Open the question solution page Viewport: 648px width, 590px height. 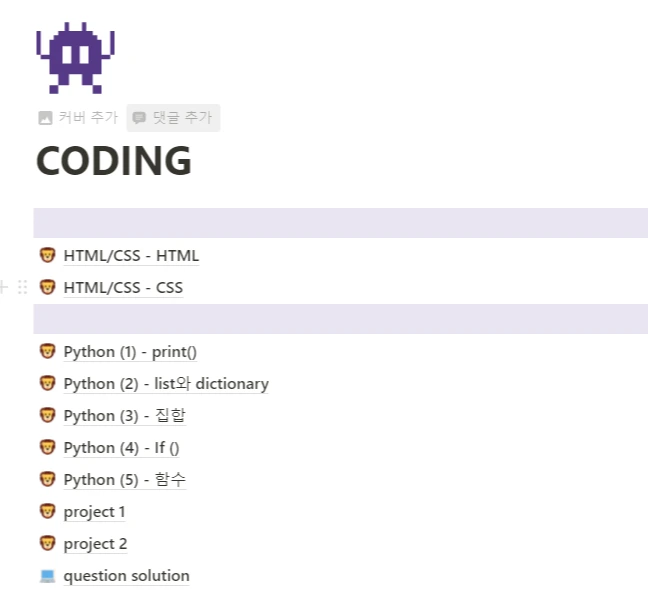[x=126, y=576]
